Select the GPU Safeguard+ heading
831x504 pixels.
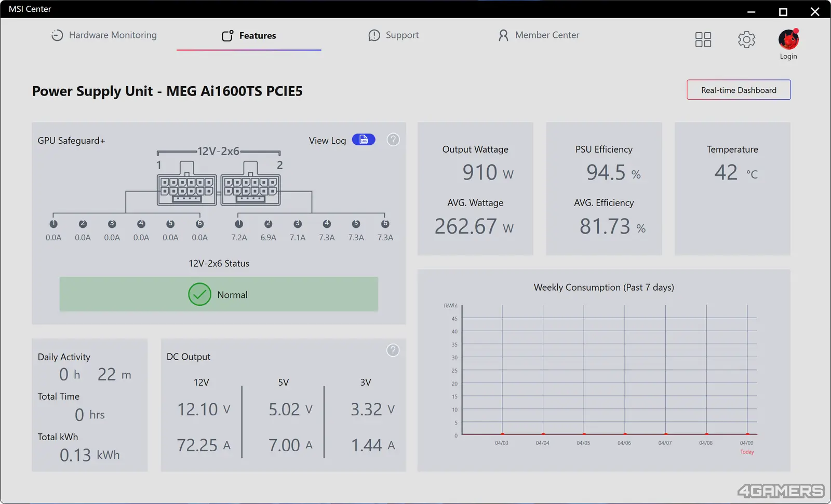point(71,141)
